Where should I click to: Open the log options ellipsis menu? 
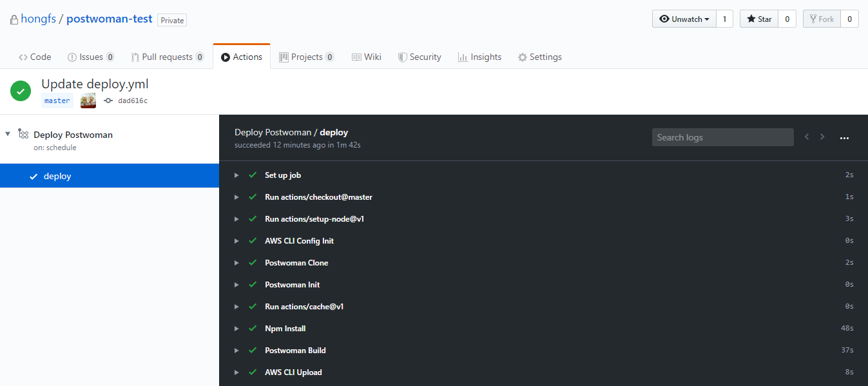click(x=844, y=137)
